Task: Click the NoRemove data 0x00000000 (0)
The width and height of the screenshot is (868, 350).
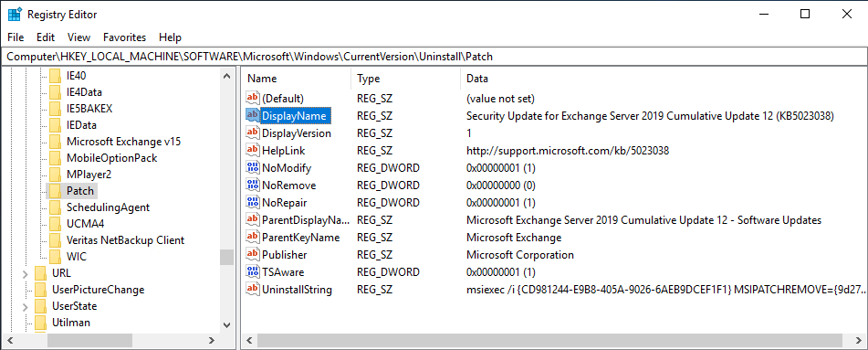Action: (x=501, y=185)
